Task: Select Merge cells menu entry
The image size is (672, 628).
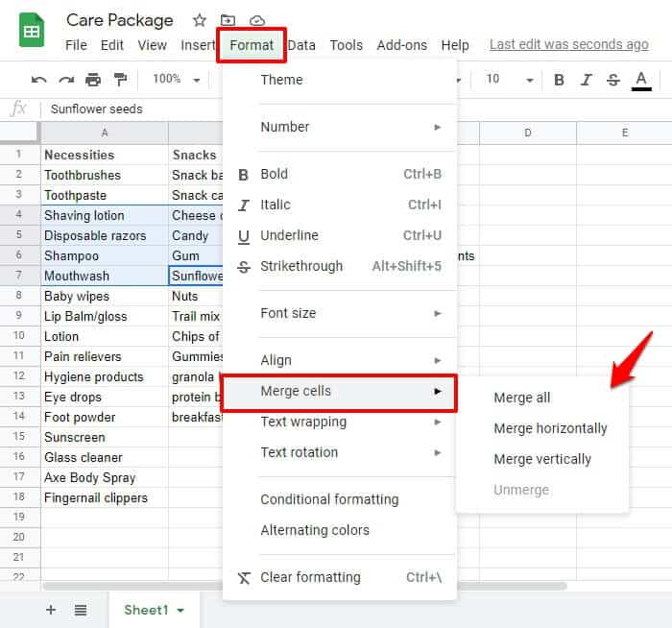Action: coord(340,392)
